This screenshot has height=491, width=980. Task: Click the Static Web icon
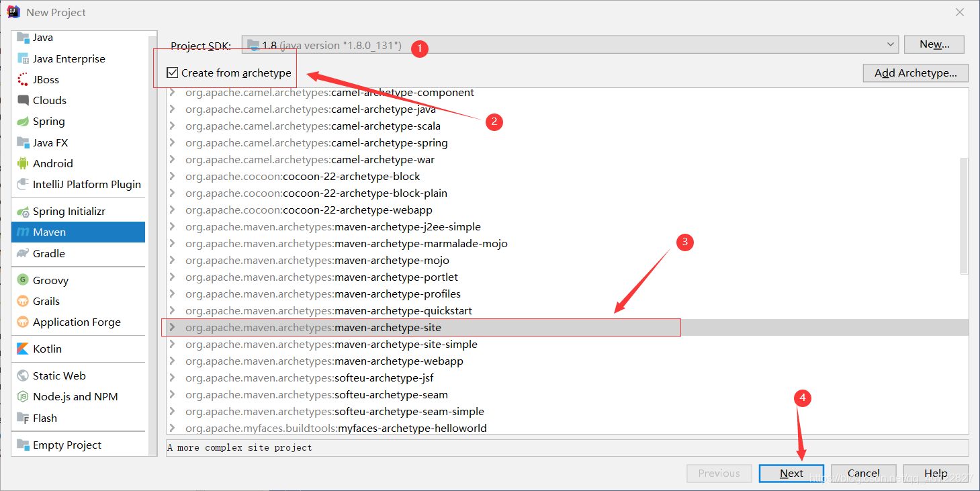tap(23, 375)
